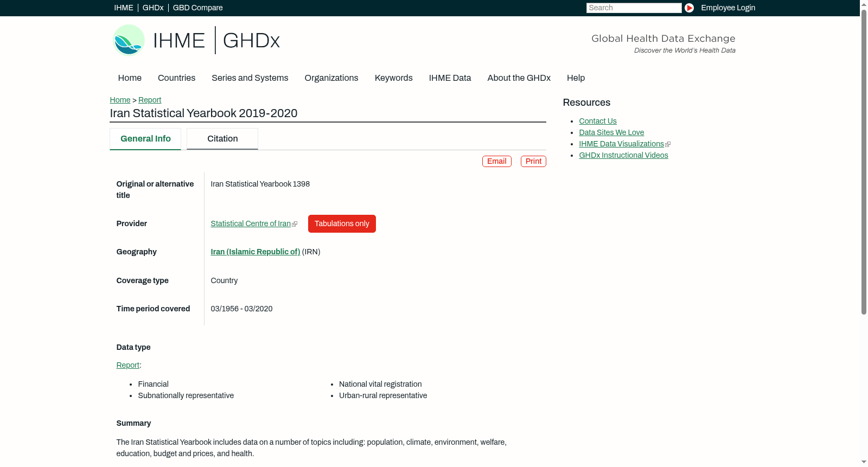Click external link icon beside IHME Data Visualizations
Screen dimensions: 868x467
coord(668,144)
